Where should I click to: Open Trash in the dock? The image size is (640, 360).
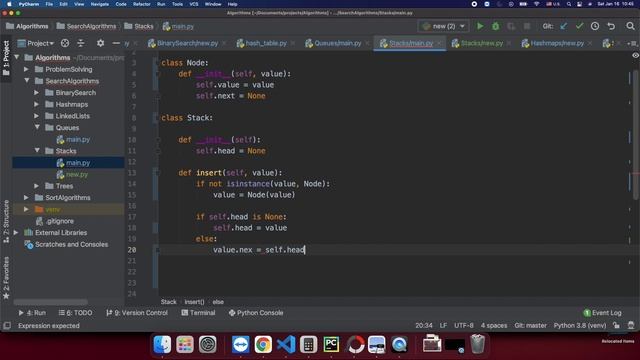(x=477, y=344)
